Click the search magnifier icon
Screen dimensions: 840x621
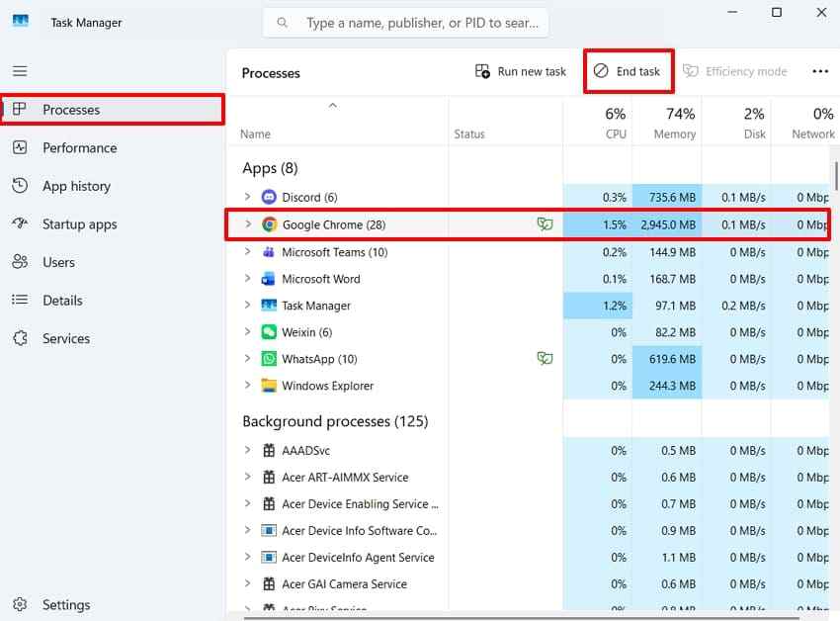pyautogui.click(x=283, y=23)
